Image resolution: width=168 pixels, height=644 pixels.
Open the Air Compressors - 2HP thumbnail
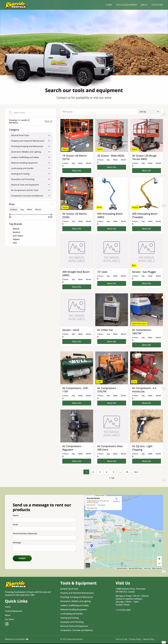(x=77, y=368)
